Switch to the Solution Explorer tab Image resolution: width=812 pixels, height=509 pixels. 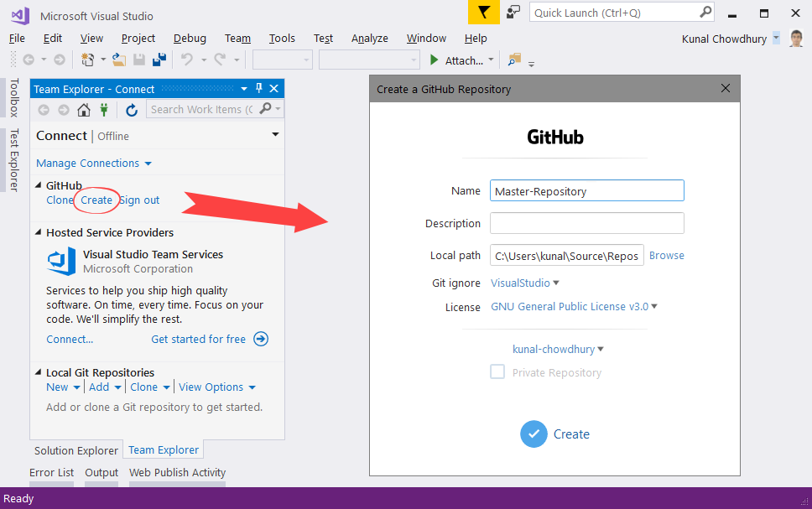click(76, 450)
